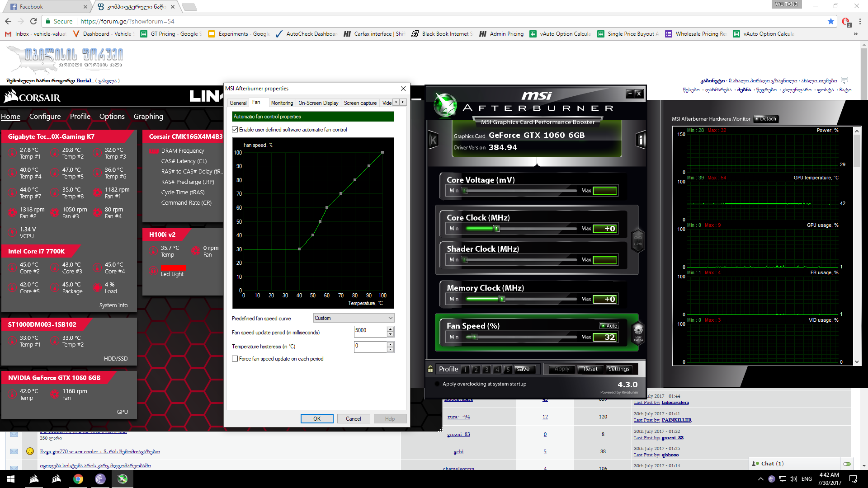The height and width of the screenshot is (488, 868).
Task: Toggle the Fan Speed Auto button
Action: 609,326
